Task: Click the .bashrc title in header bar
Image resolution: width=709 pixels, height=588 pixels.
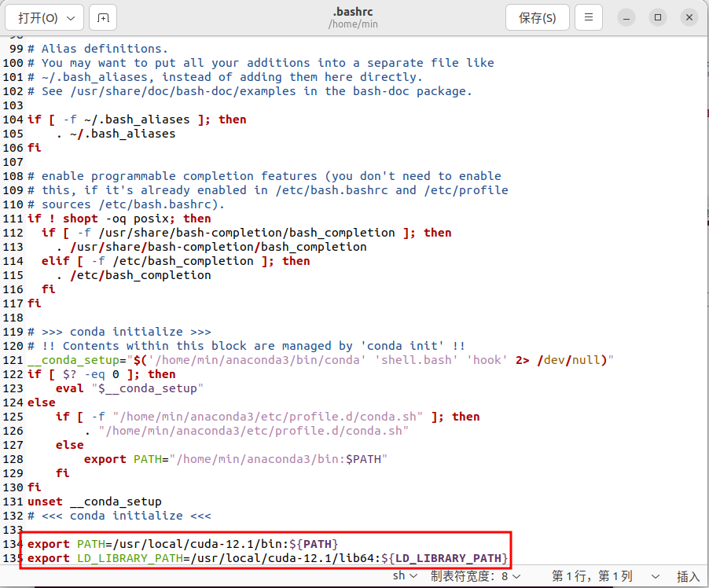Action: (x=353, y=12)
